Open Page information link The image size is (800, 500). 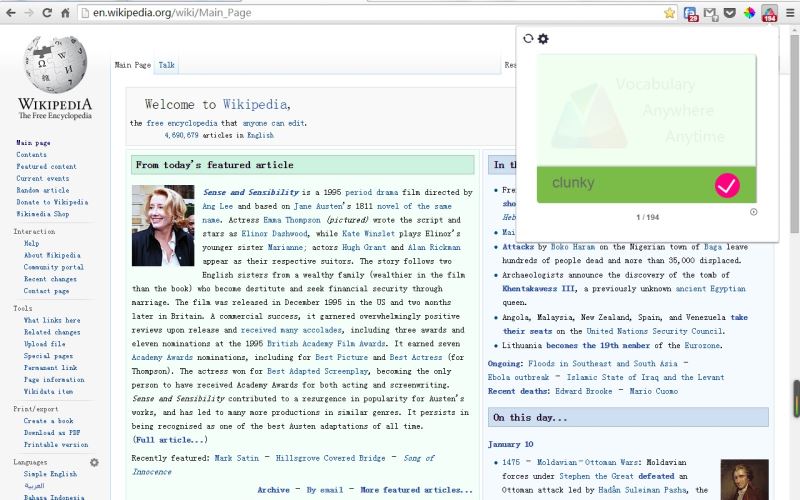[x=54, y=380]
